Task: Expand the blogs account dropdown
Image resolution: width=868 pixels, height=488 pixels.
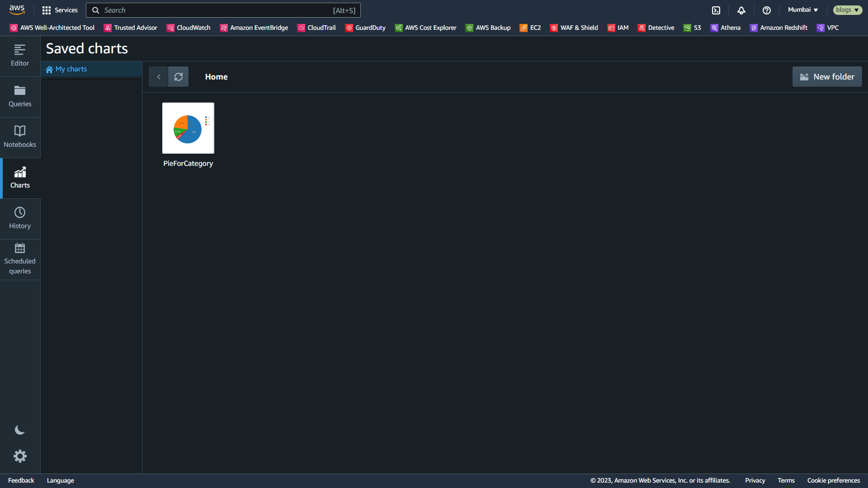Action: pyautogui.click(x=847, y=10)
